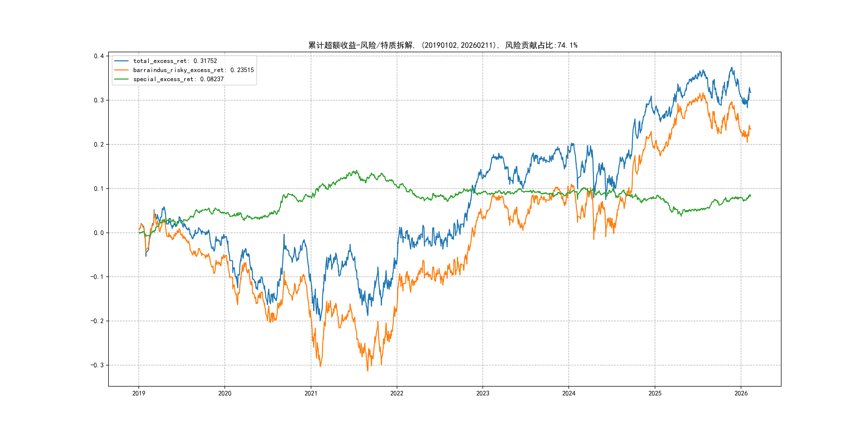Viewport: 868px width, 434px height.
Task: Click the 2025 x-axis tick label
Action: (655, 393)
